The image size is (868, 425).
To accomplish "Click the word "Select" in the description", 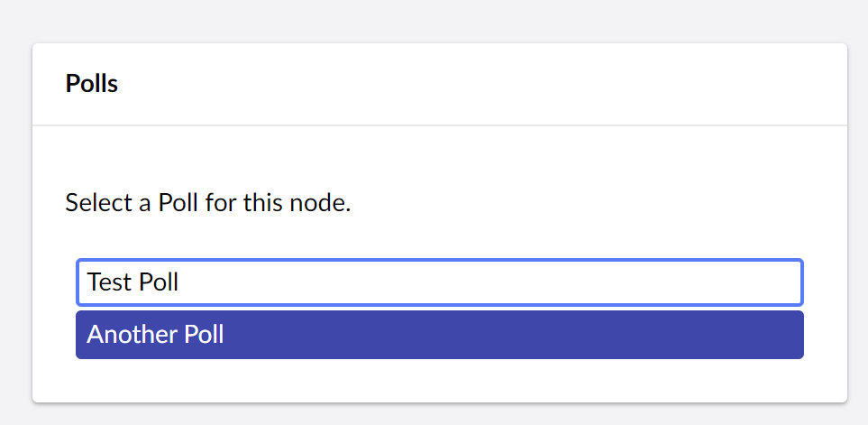I will click(x=98, y=202).
